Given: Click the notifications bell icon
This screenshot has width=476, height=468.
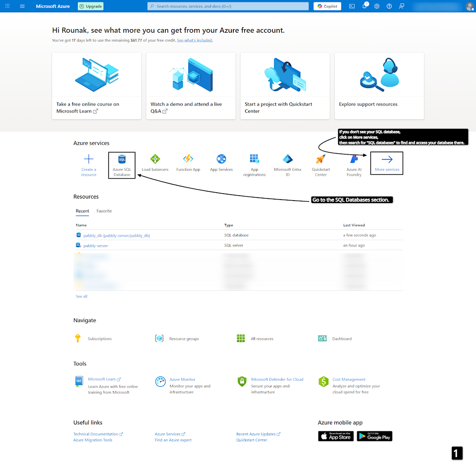Looking at the screenshot, I should pos(364,6).
